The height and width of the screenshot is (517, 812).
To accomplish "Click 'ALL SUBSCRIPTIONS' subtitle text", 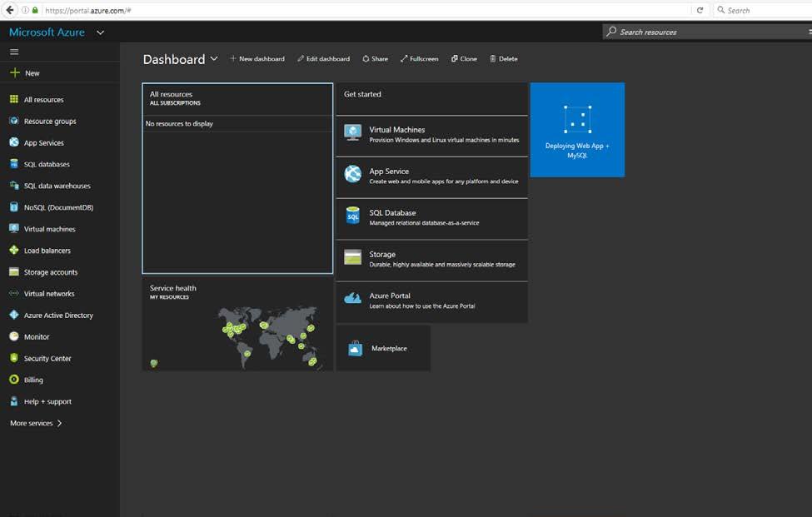I will coord(175,103).
